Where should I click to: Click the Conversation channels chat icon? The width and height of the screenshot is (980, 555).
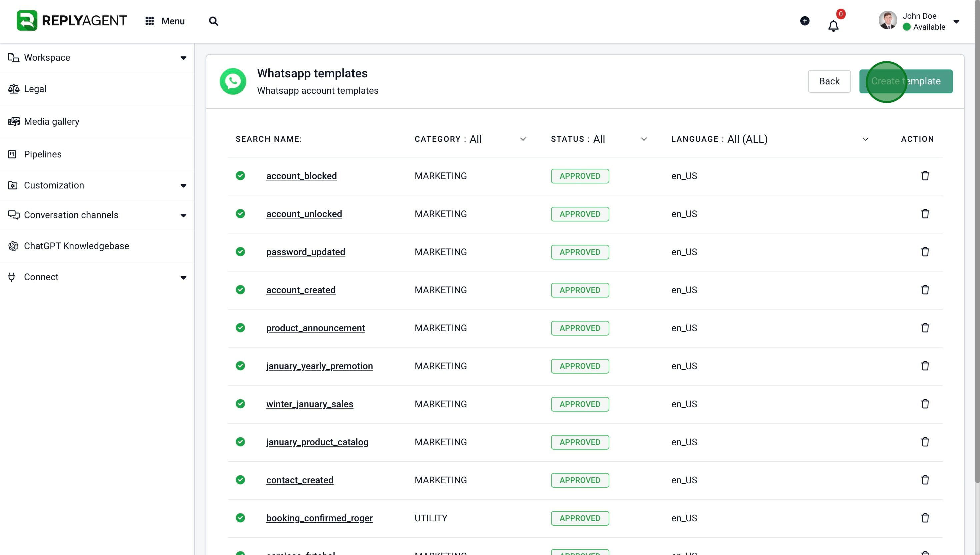point(13,215)
